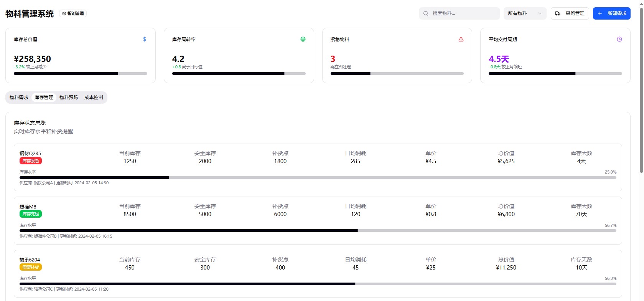The height and width of the screenshot is (301, 644).
Task: Expand the dropdown chevron next to 所有物料
Action: 540,13
